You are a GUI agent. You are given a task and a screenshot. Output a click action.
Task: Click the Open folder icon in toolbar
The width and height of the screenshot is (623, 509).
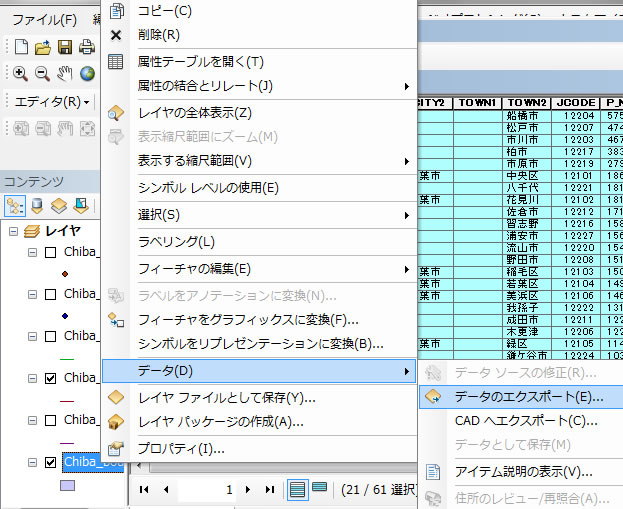coord(42,47)
